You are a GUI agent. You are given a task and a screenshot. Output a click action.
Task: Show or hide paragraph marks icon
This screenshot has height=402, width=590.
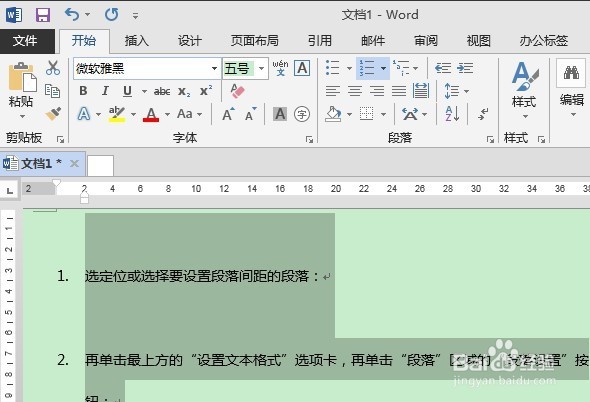483,114
